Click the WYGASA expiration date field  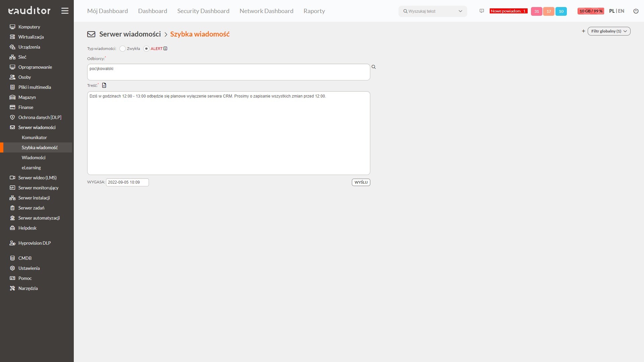click(x=127, y=182)
